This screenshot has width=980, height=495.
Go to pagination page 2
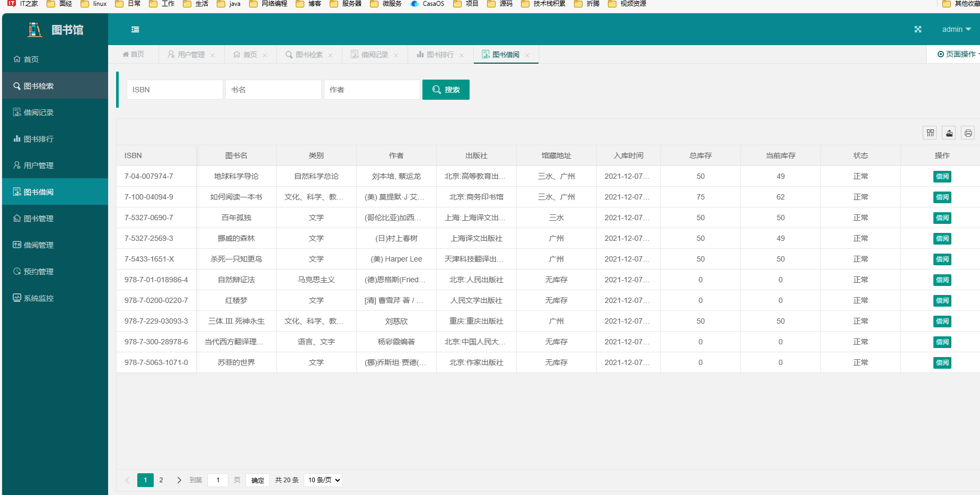[161, 480]
